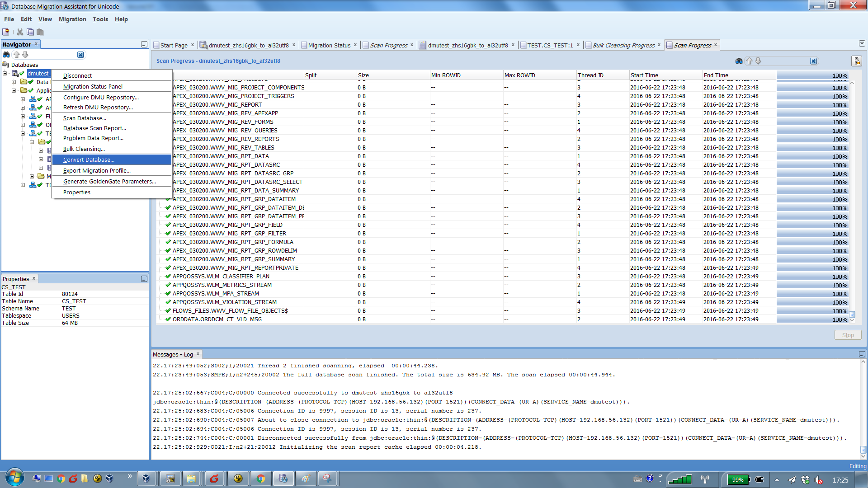The height and width of the screenshot is (488, 868).
Task: Collapse the Application Schemas folder node
Action: (x=14, y=90)
